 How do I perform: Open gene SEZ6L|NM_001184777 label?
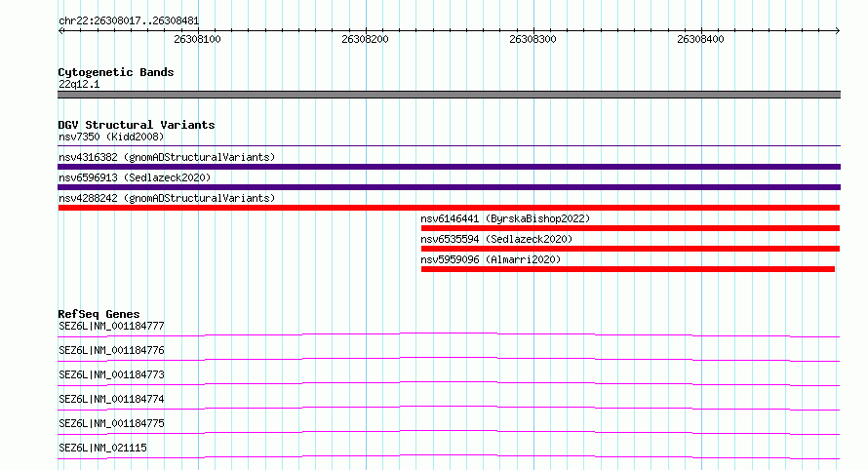(x=111, y=326)
